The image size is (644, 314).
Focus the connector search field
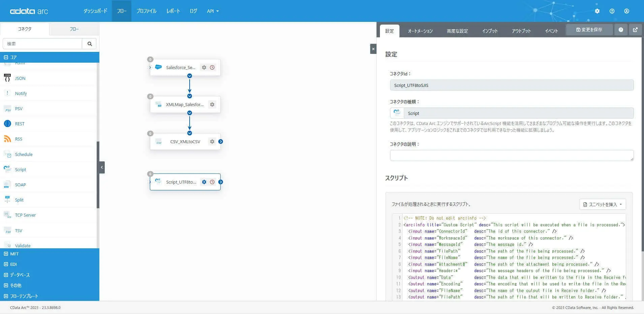point(42,44)
